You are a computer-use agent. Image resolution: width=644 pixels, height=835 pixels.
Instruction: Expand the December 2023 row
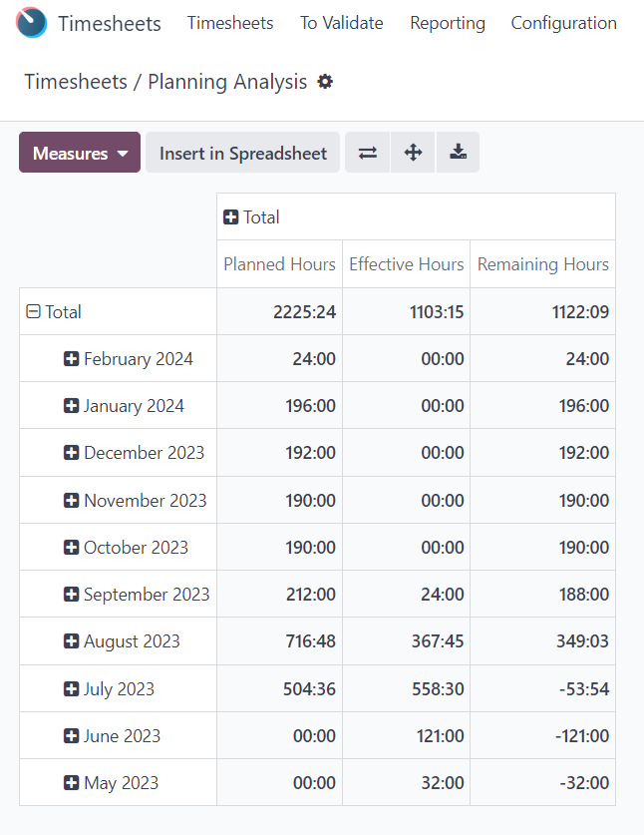coord(134,453)
